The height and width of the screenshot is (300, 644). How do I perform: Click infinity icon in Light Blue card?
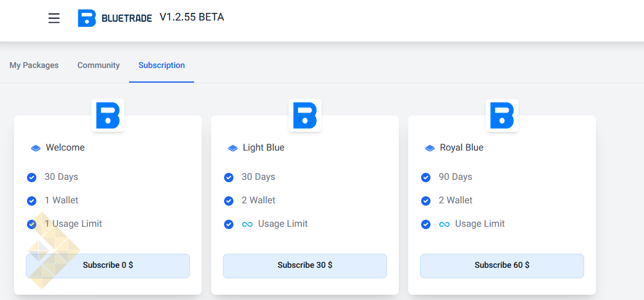tap(248, 224)
